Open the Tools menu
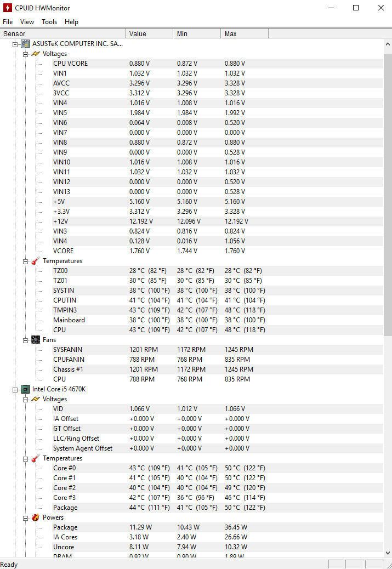This screenshot has height=569, width=392. 49,22
